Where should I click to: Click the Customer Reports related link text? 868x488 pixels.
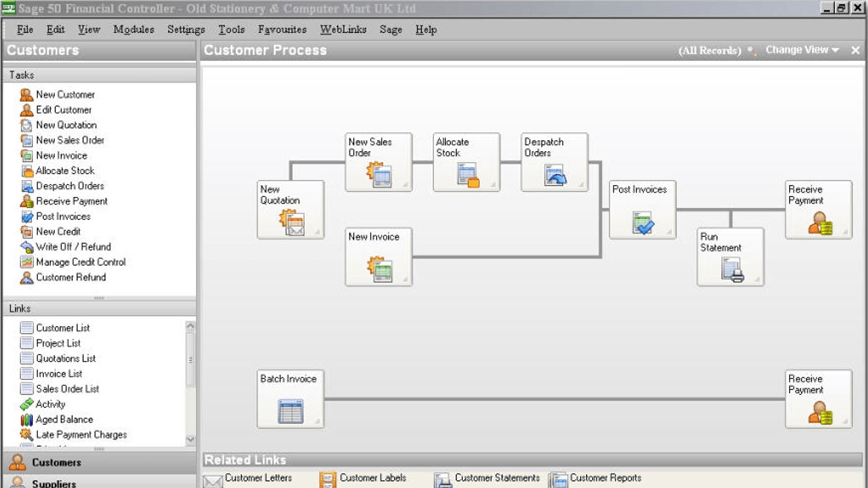coord(606,478)
